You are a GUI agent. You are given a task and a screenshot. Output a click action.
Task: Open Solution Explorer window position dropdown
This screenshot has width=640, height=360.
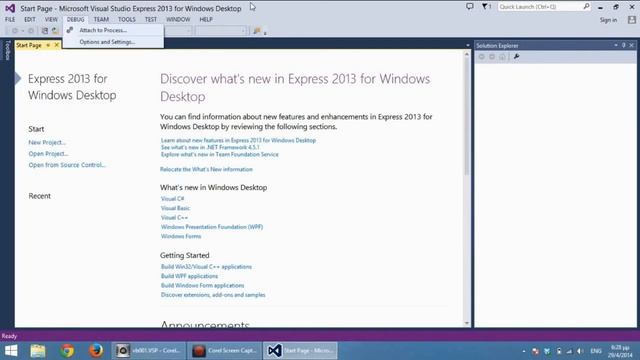(616, 45)
